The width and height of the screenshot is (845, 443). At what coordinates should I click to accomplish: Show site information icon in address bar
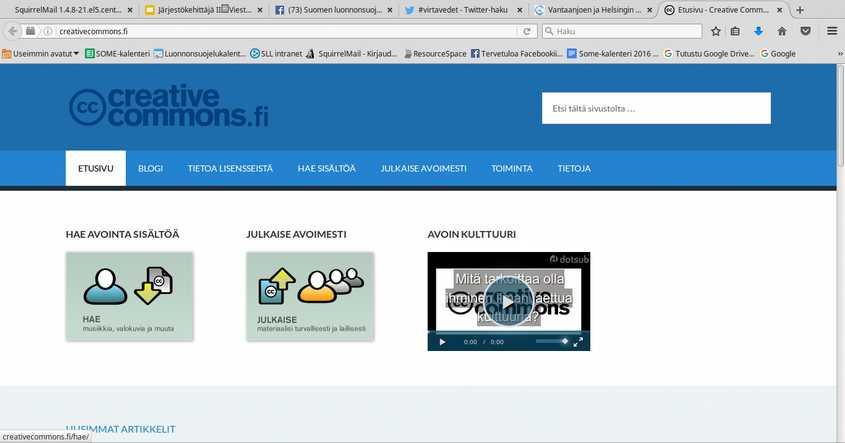[x=47, y=31]
